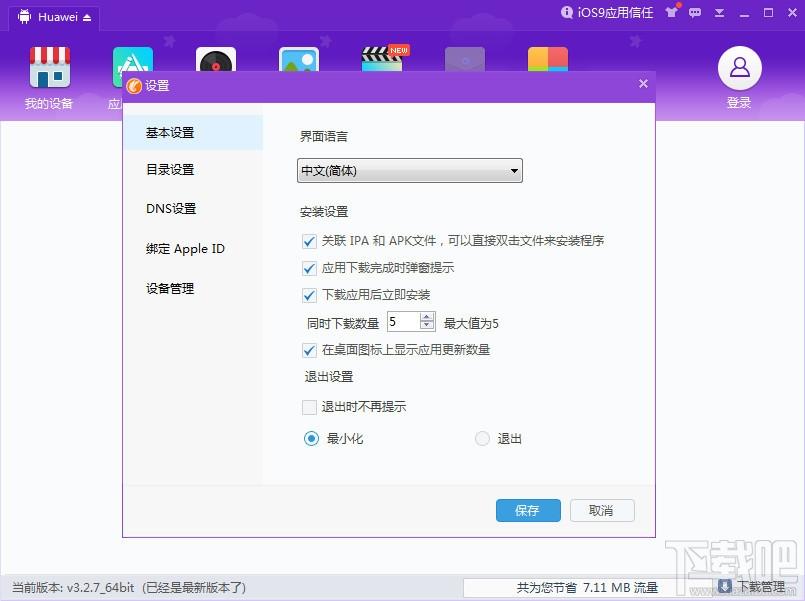
Task: Enable 退出时不再提示 checkbox
Action: point(309,408)
